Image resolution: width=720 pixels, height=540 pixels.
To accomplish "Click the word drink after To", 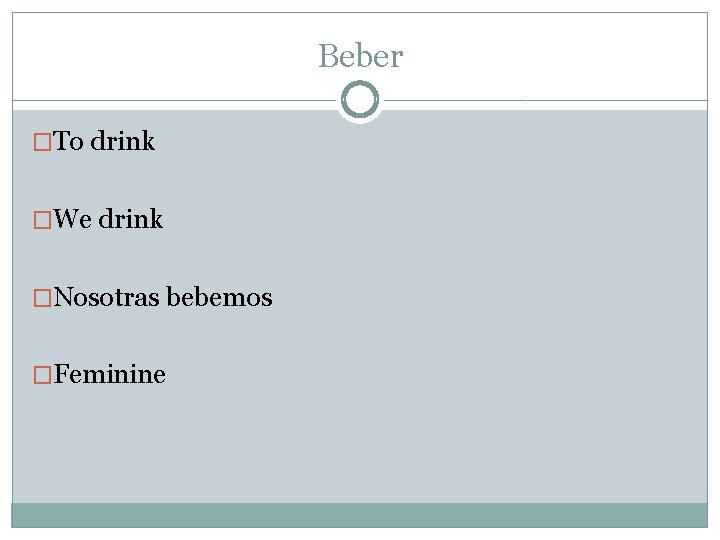I will (x=123, y=141).
